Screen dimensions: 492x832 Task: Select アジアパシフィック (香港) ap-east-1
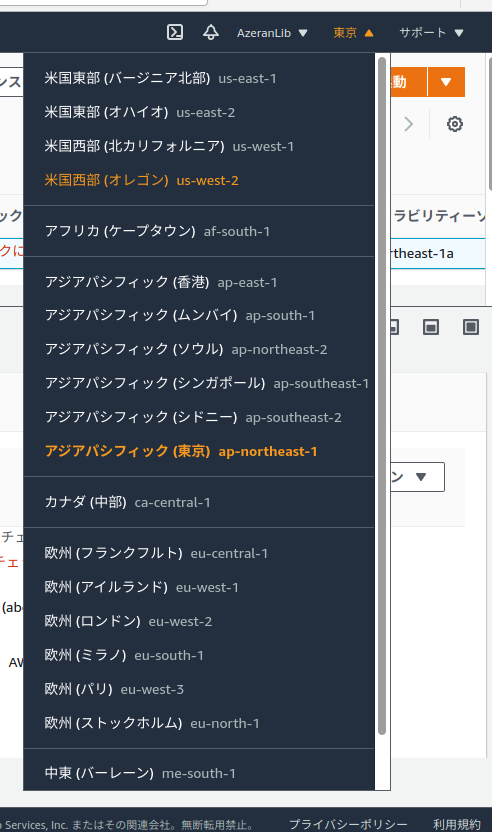(x=199, y=282)
